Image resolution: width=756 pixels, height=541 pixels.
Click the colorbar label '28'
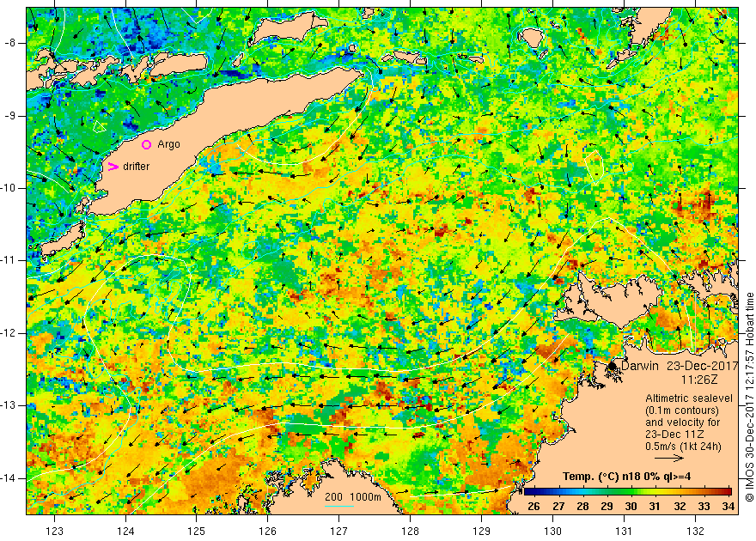pyautogui.click(x=582, y=507)
